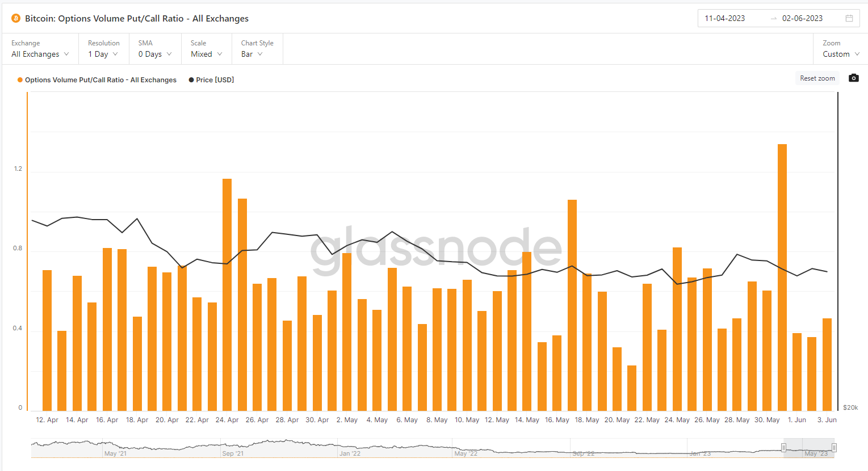Expand the Resolution 1 Day dropdown
Viewport: 868px width, 471px height.
click(x=103, y=54)
